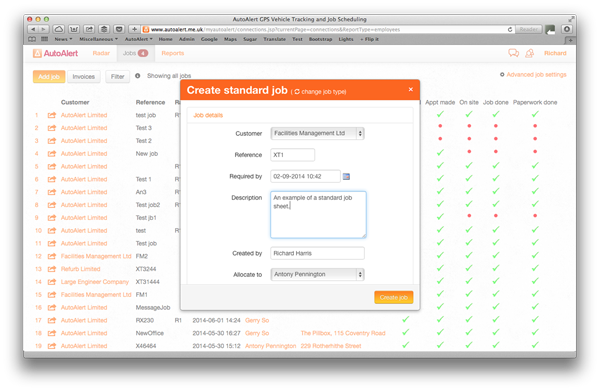Click the info icon before Showing all jobs
This screenshot has height=391, width=600.
click(x=137, y=76)
